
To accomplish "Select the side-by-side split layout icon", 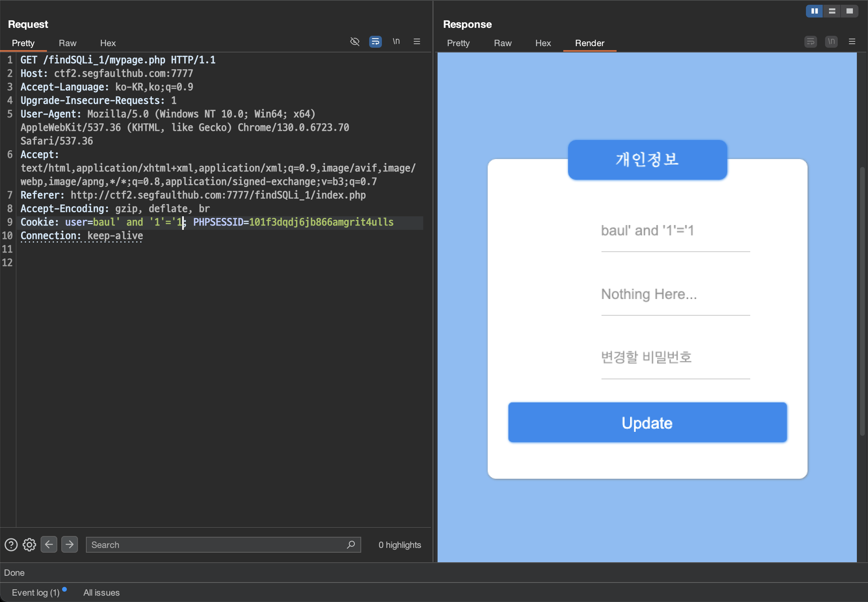I will (x=814, y=11).
